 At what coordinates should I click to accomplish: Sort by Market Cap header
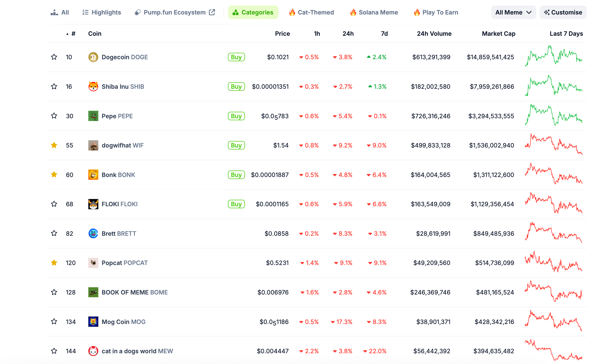(x=498, y=34)
